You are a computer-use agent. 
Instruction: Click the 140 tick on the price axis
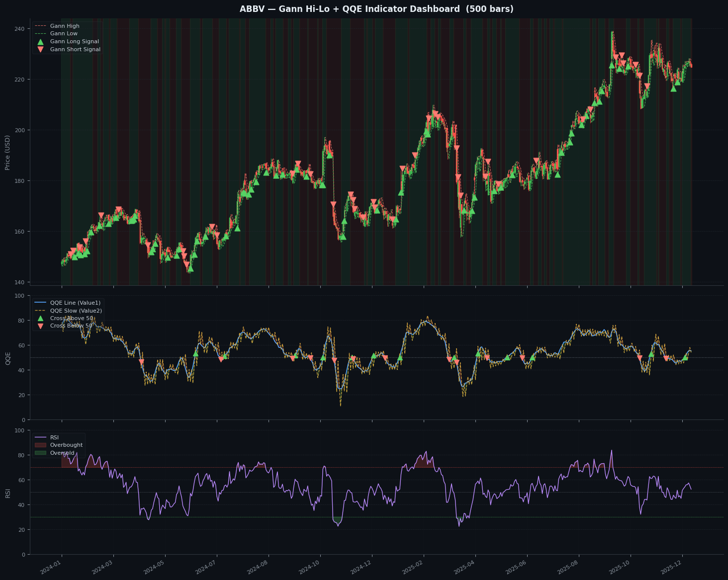19,282
